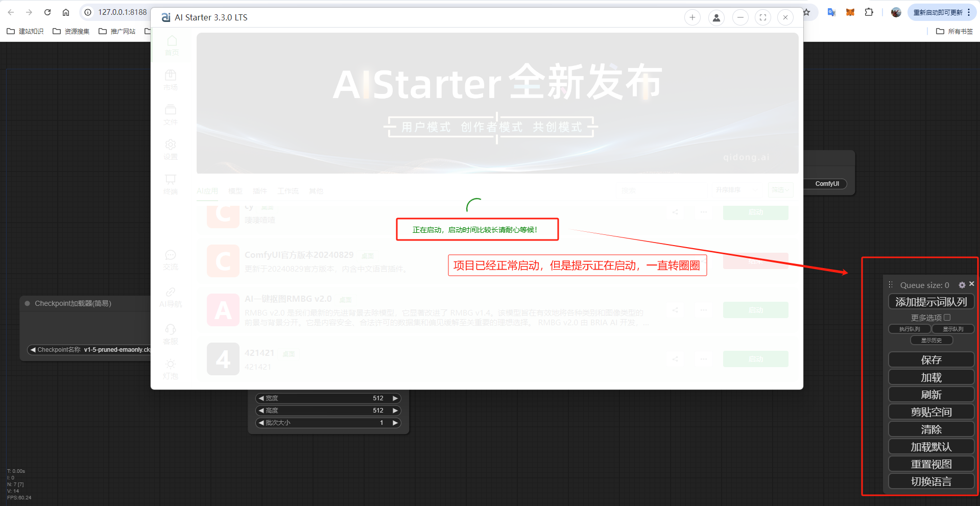
Task: Click the 重置视图 button
Action: coord(931,464)
